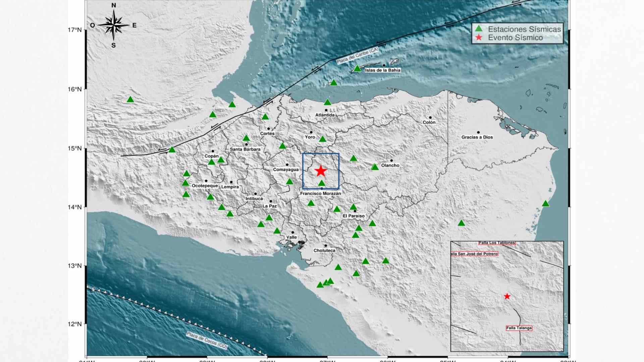Click the red star in the legend
This screenshot has width=644, height=362.
479,38
